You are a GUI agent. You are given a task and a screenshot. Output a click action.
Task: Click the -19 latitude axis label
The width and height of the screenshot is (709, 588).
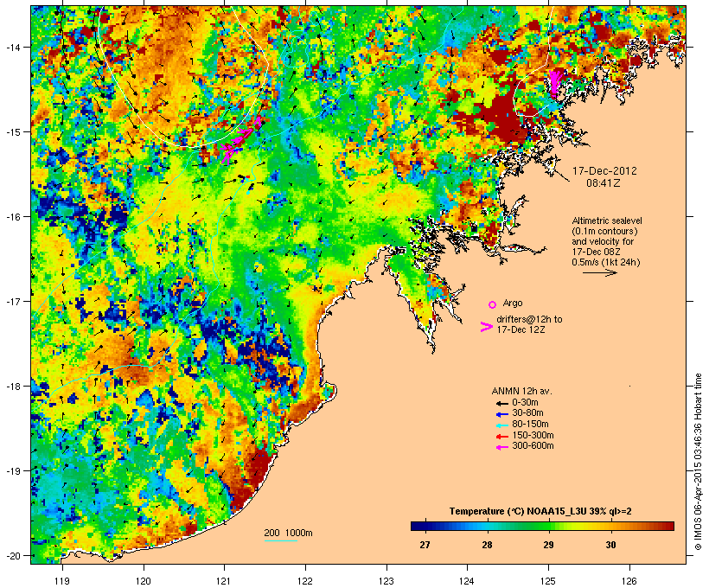tap(13, 471)
